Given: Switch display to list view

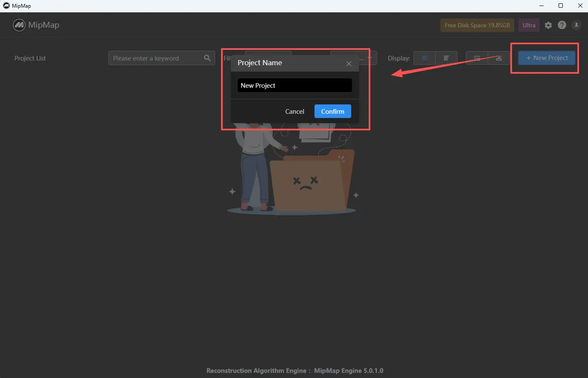Looking at the screenshot, I should tap(446, 58).
